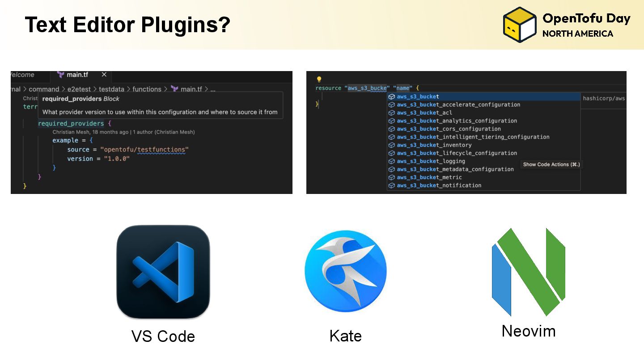Click the required_providers Block hover title
This screenshot has width=644, height=362.
(x=81, y=99)
